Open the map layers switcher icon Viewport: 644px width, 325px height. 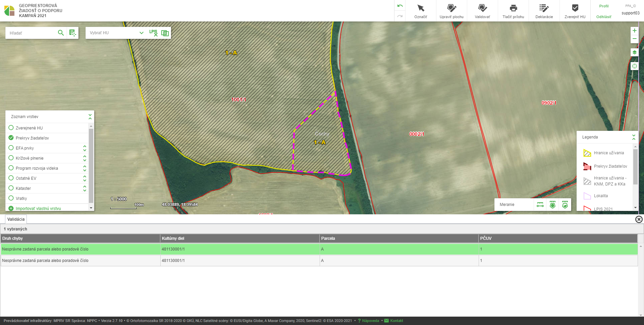pos(634,52)
